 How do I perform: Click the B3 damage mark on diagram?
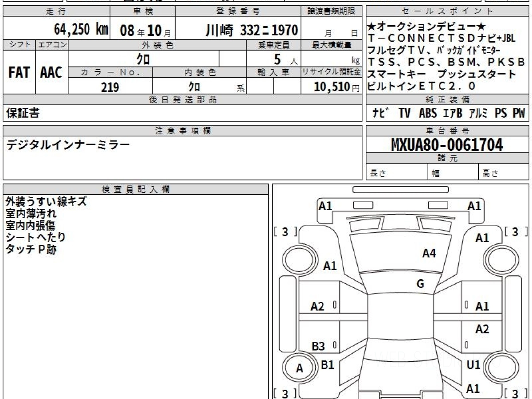point(318,347)
